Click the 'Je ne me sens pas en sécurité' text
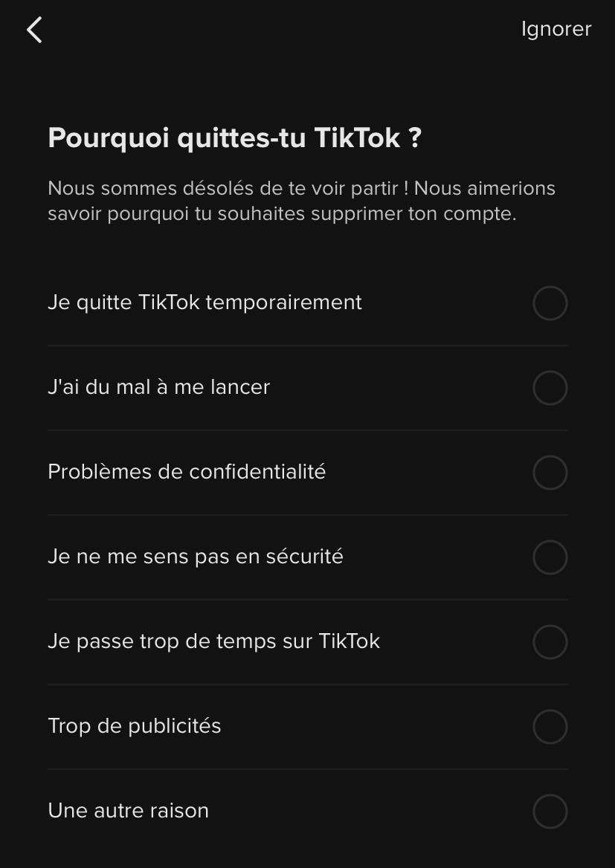This screenshot has height=868, width=615. tap(196, 557)
